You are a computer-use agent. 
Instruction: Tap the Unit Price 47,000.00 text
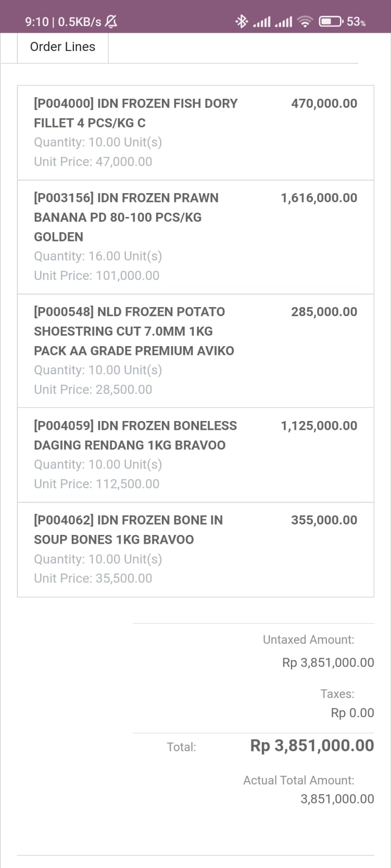[93, 162]
